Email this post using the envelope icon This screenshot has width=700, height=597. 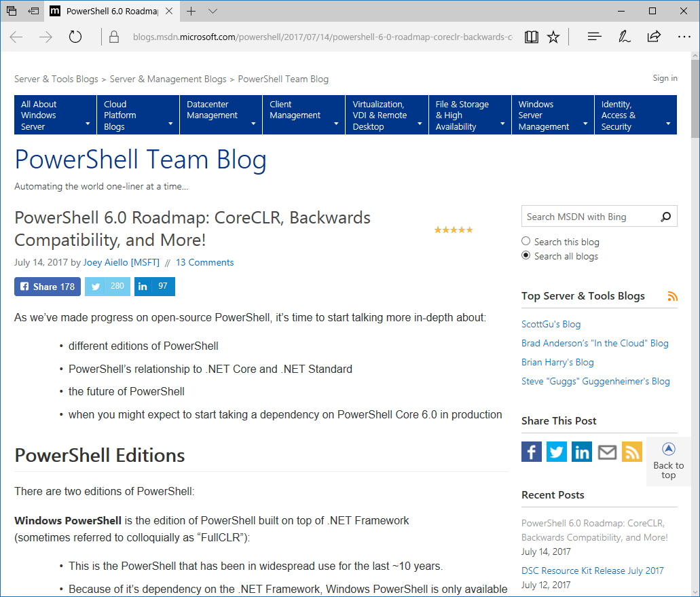(607, 451)
